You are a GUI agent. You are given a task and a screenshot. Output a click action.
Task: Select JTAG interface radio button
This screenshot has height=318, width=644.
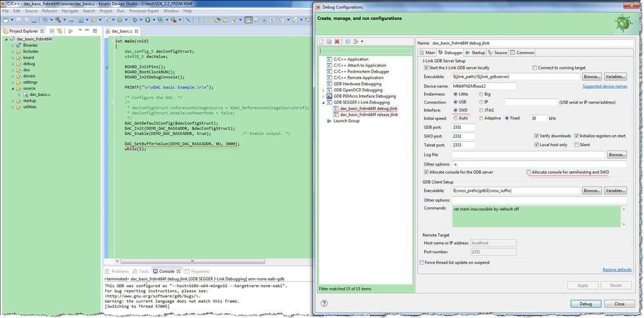pos(481,110)
